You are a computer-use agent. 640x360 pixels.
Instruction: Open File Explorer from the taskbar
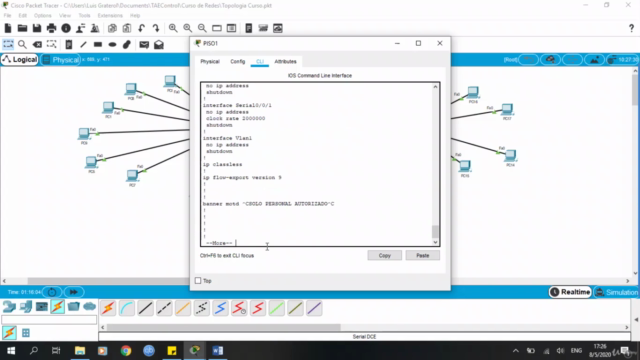80,351
